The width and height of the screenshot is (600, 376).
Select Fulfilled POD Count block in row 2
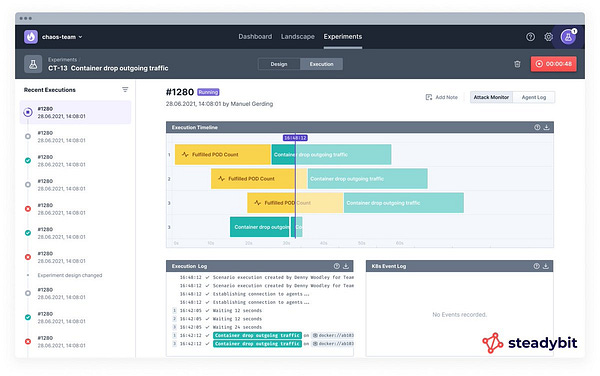tap(259, 179)
